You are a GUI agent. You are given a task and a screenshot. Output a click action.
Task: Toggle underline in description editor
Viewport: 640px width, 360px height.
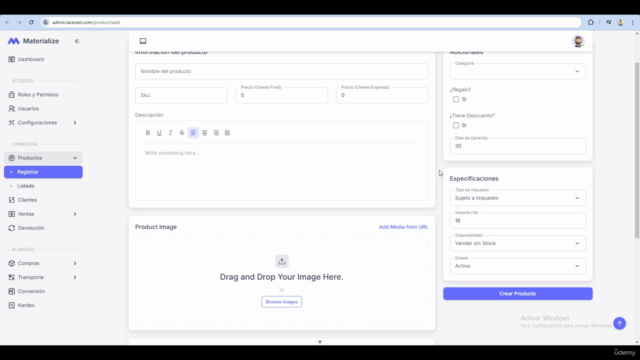click(159, 133)
